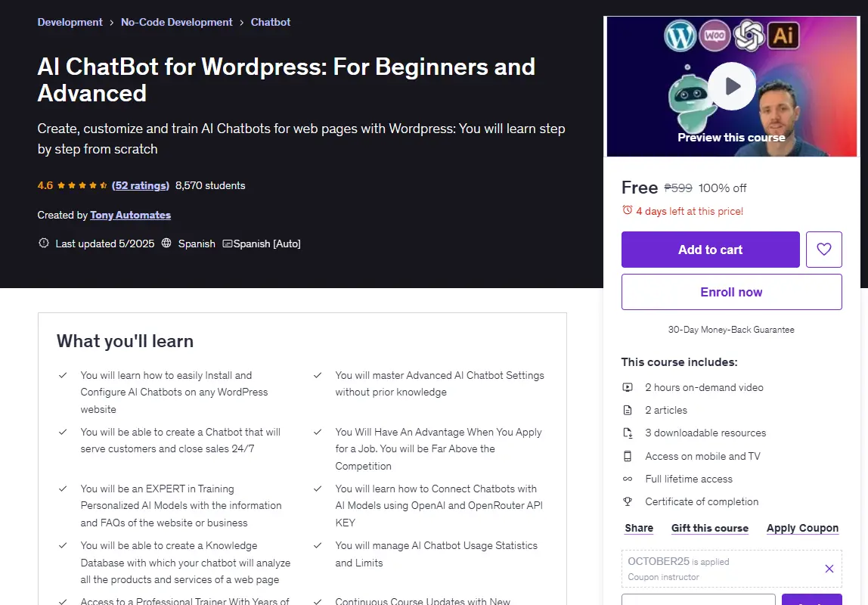Screen dimensions: 868x605
Task: Visit instructor Tony Automates profile
Action: coord(131,215)
